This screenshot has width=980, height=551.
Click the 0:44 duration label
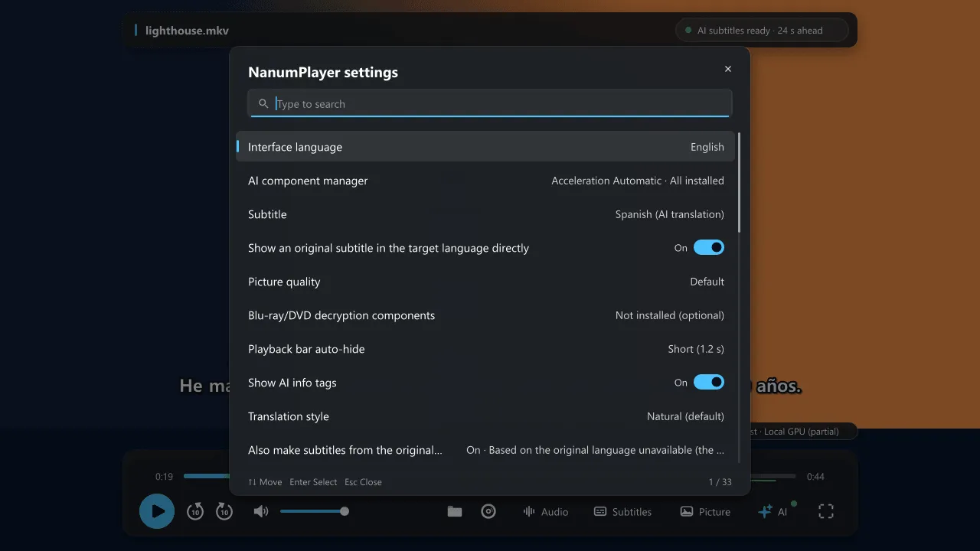pyautogui.click(x=815, y=476)
